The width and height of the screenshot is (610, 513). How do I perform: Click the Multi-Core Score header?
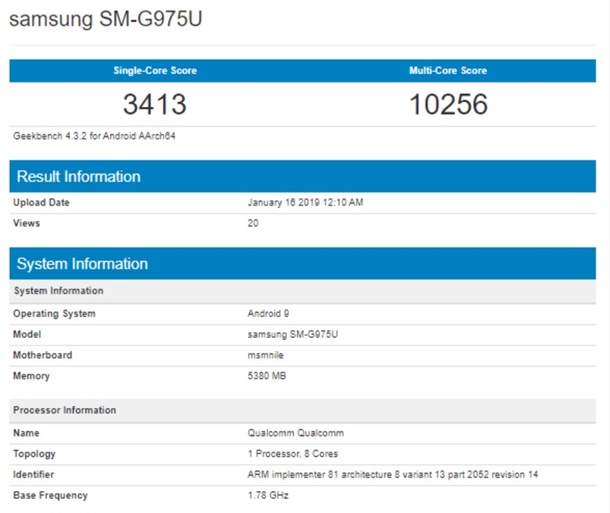tap(447, 71)
